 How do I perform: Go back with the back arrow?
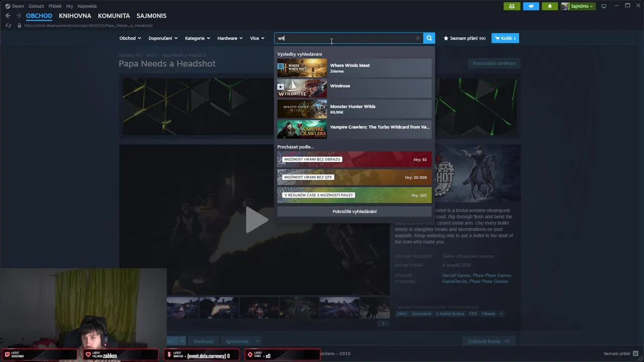[8, 16]
